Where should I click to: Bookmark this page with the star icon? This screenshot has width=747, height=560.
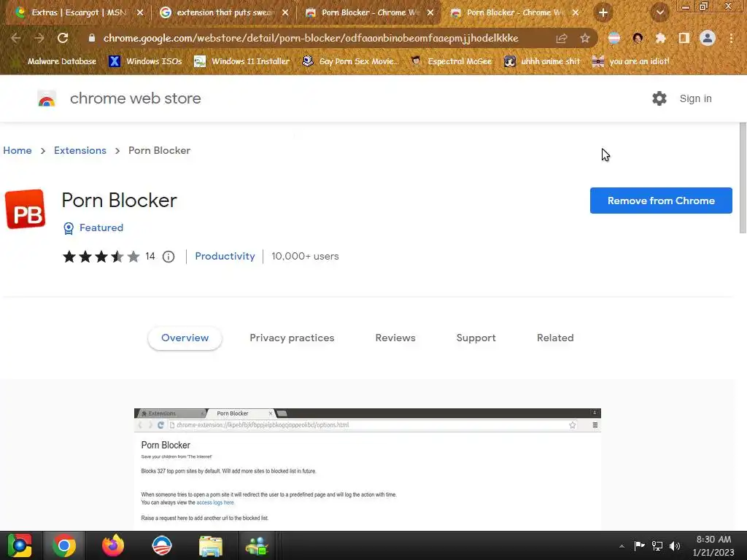pyautogui.click(x=585, y=39)
